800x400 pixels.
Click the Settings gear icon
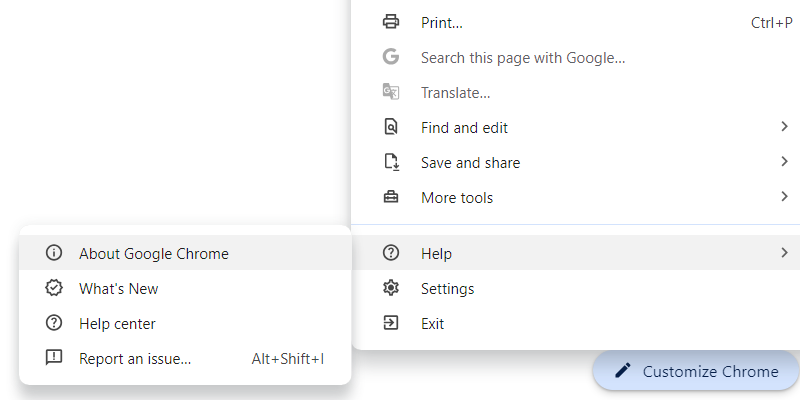tap(391, 288)
